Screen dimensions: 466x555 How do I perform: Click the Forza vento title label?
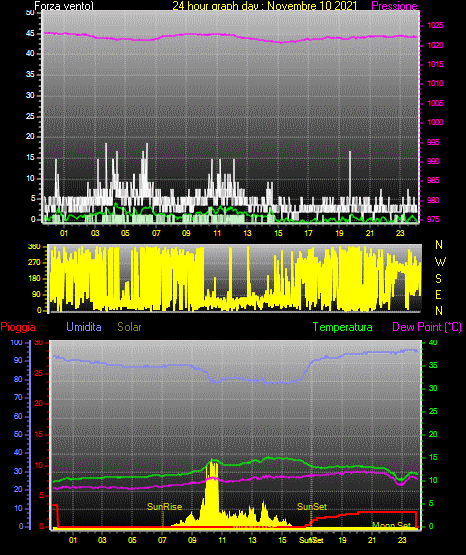(x=64, y=6)
